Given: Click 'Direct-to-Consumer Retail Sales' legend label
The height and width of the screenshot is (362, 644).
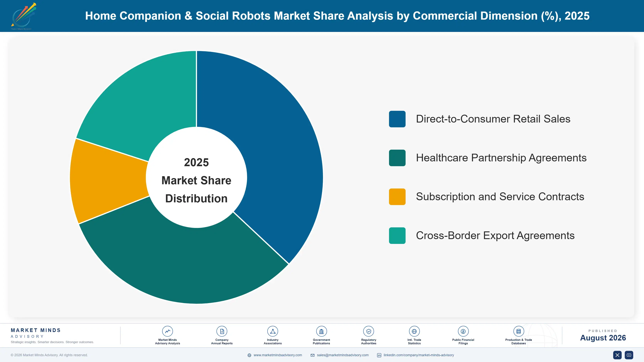Looking at the screenshot, I should (x=493, y=119).
